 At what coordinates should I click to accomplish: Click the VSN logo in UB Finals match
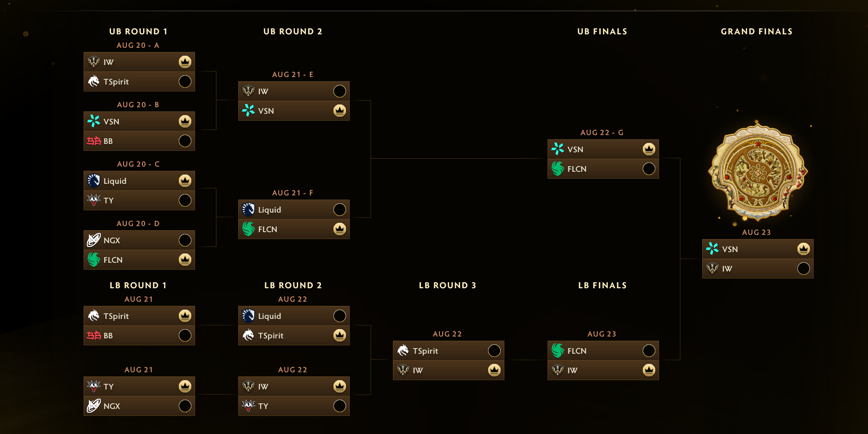[558, 149]
